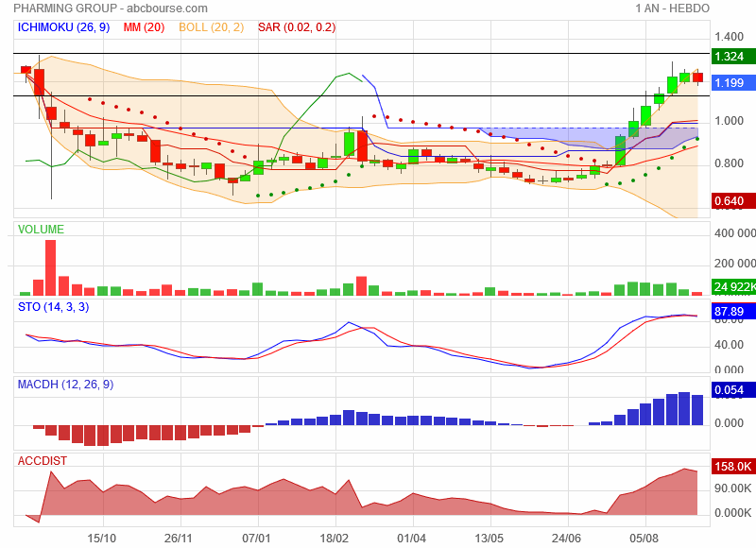Click the 26/11 date on the time axis

tap(179, 538)
